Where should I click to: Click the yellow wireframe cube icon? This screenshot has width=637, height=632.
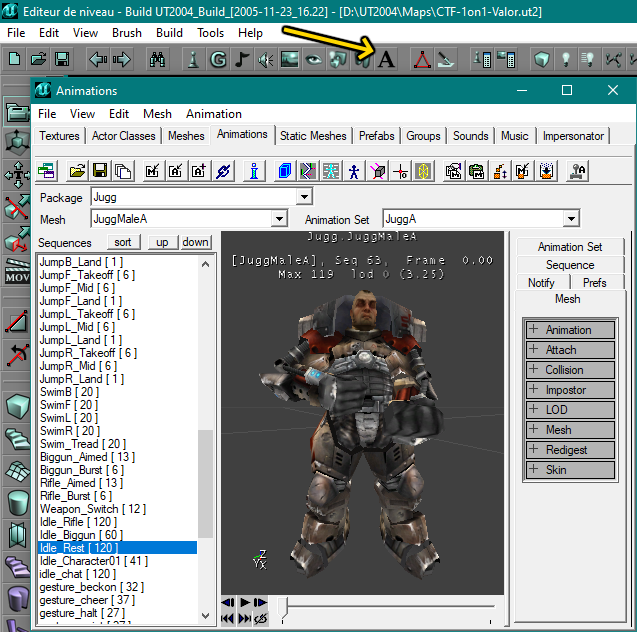[423, 171]
